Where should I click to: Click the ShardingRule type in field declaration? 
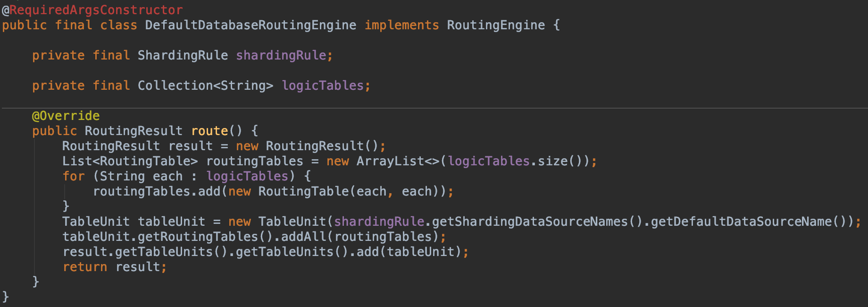[183, 55]
